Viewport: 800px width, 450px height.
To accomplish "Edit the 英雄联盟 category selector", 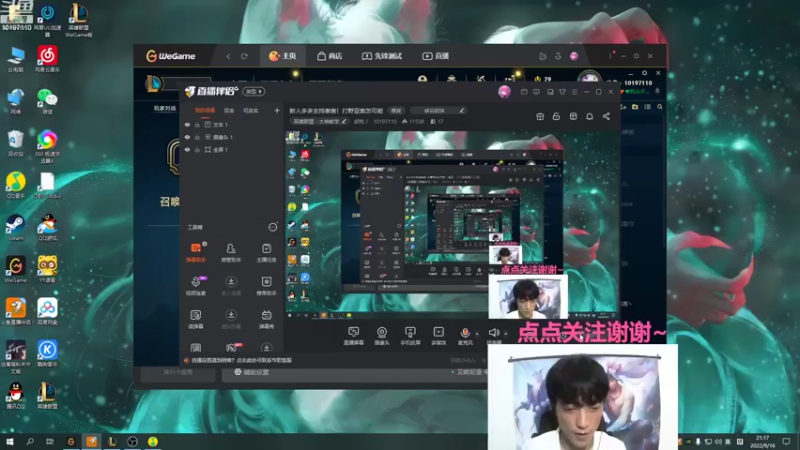I will pyautogui.click(x=319, y=121).
